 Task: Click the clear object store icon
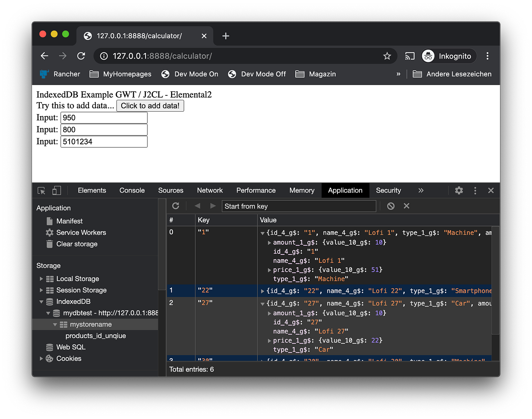click(391, 206)
